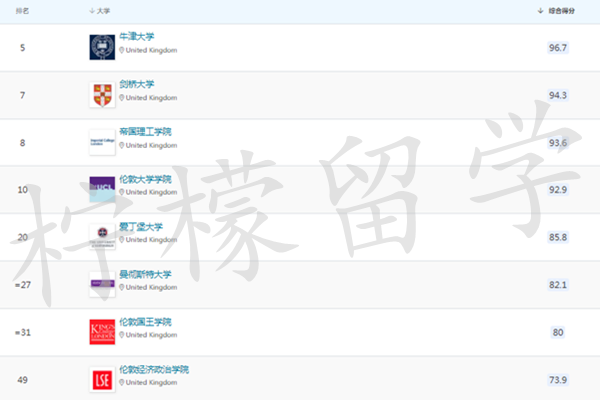Click the score 93.6 value
This screenshot has width=600, height=400.
coord(558,143)
